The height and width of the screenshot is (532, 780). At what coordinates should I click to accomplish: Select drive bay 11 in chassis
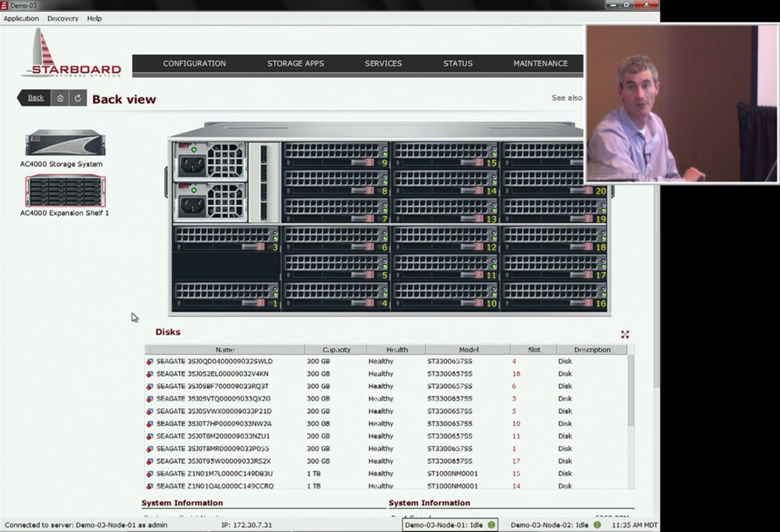[x=445, y=267]
